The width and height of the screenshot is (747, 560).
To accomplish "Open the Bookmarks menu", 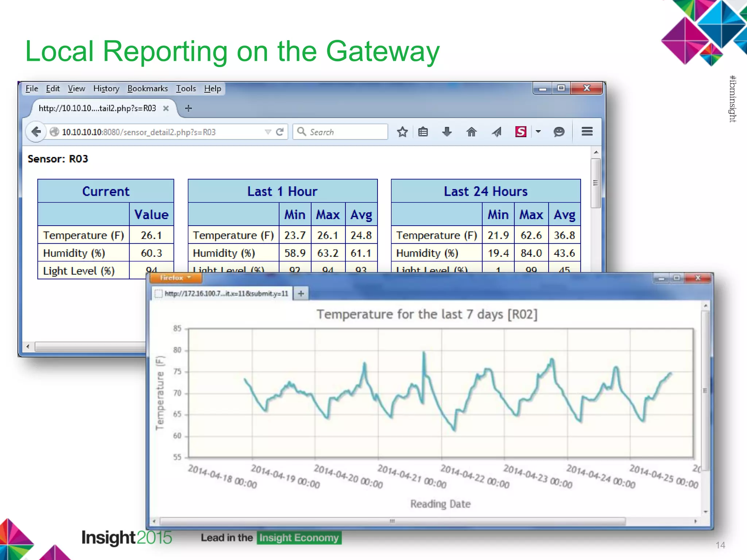I will tap(147, 89).
